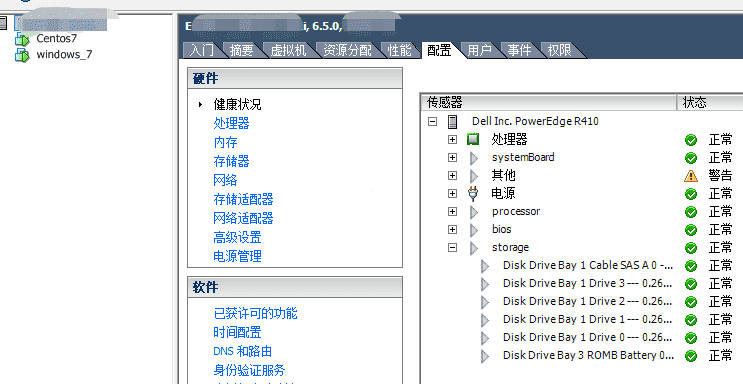
Task: Click the sensor arrow icon beside systemBoard
Action: tap(474, 158)
